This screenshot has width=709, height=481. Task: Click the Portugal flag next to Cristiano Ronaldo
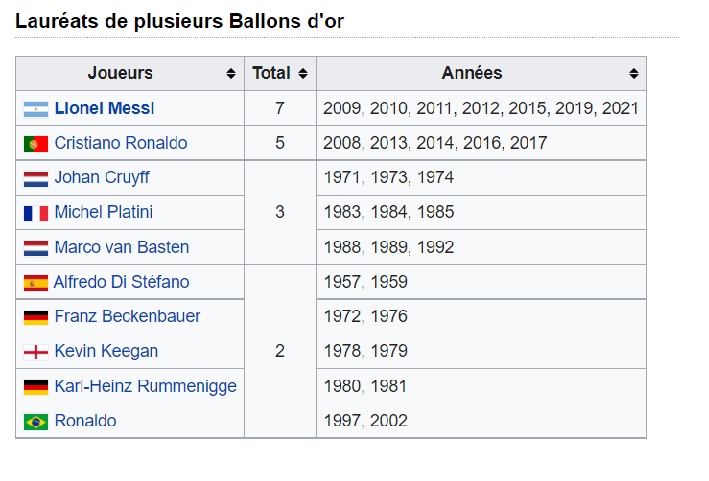coord(36,143)
